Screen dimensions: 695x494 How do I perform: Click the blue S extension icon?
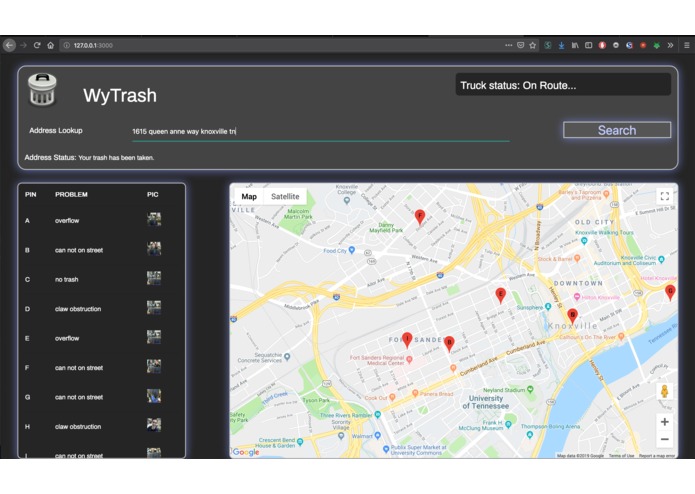629,45
